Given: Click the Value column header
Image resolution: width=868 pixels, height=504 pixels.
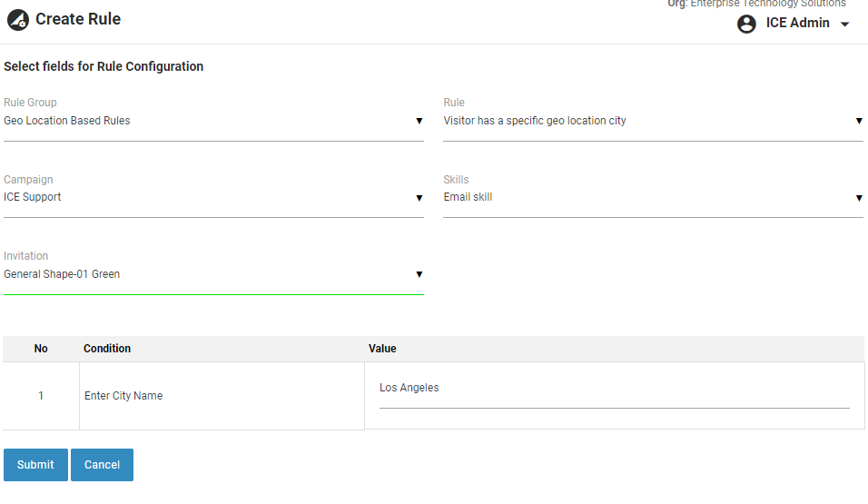Looking at the screenshot, I should tap(382, 349).
